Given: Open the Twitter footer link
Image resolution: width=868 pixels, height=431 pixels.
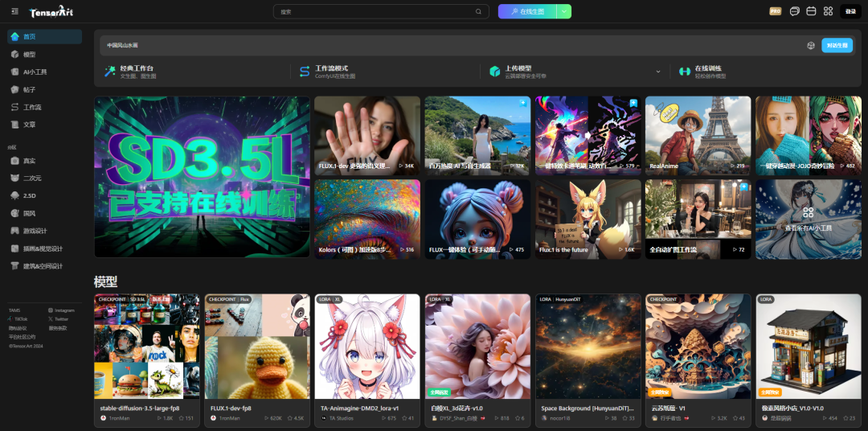Looking at the screenshot, I should [x=58, y=319].
